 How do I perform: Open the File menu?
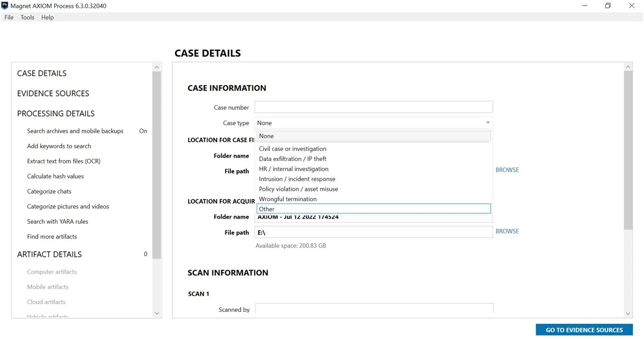[x=9, y=17]
